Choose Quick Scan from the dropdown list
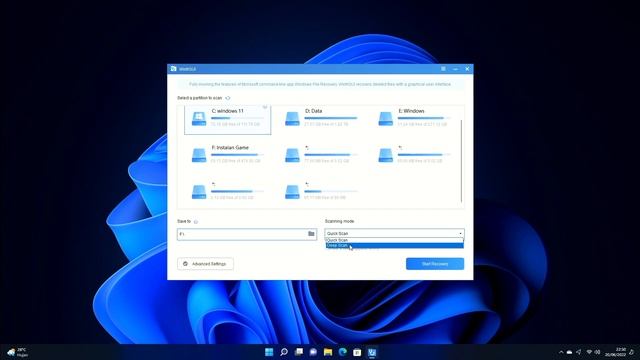This screenshot has width=640, height=360. pos(394,240)
